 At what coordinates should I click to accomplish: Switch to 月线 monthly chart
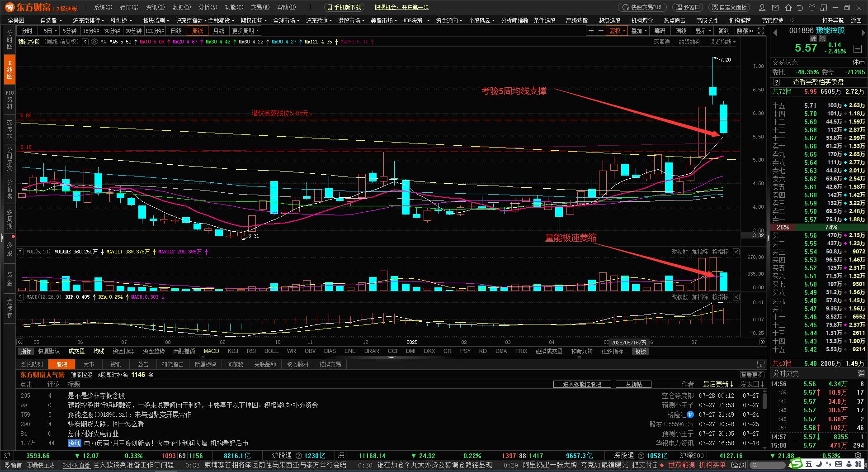click(219, 31)
